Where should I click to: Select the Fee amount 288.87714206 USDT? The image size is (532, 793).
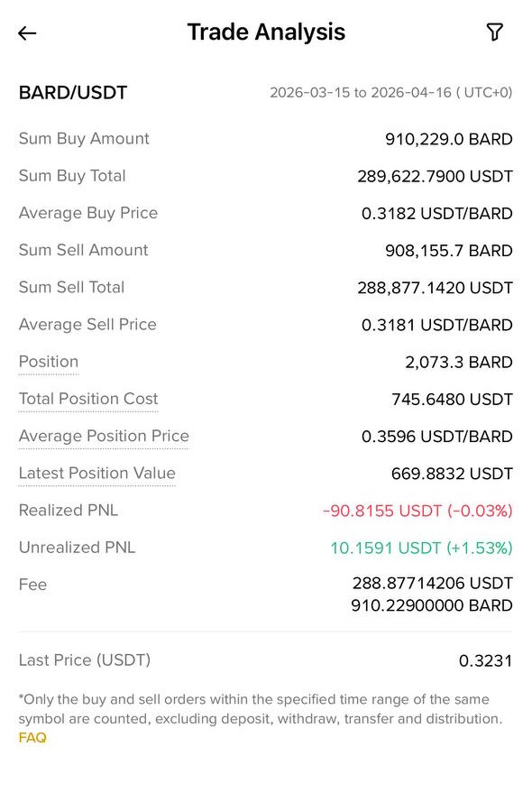(433, 583)
